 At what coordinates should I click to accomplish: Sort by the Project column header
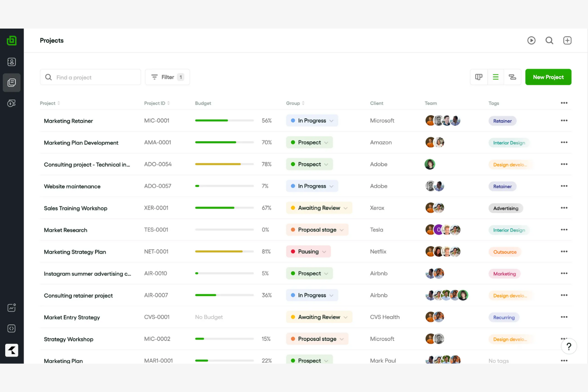pos(50,103)
